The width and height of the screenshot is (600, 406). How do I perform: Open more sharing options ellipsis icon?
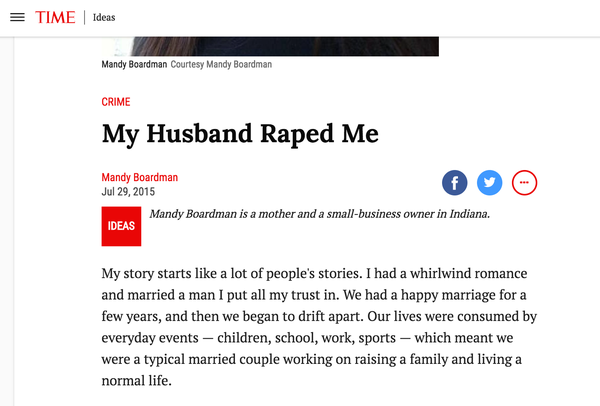pyautogui.click(x=525, y=183)
